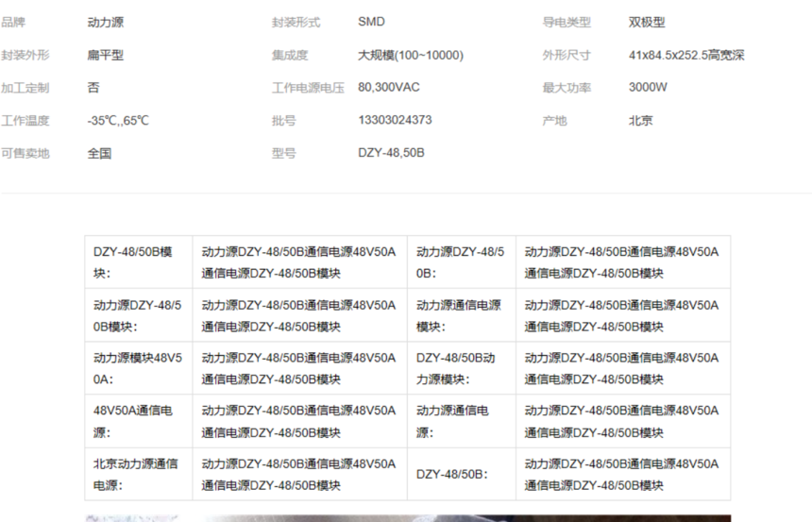This screenshot has width=812, height=522.
Task: Click the table cell '动力源通信电源:'
Action: coord(462,422)
